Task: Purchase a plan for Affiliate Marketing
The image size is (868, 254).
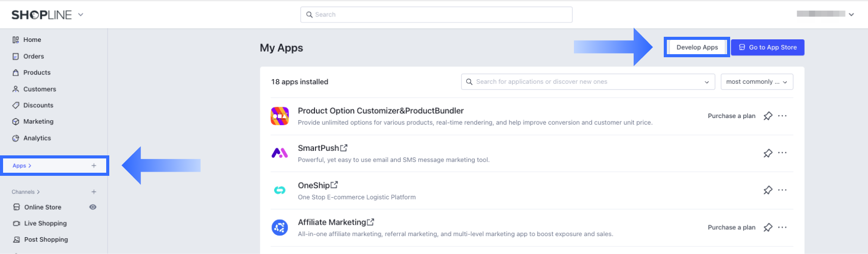Action: (731, 227)
